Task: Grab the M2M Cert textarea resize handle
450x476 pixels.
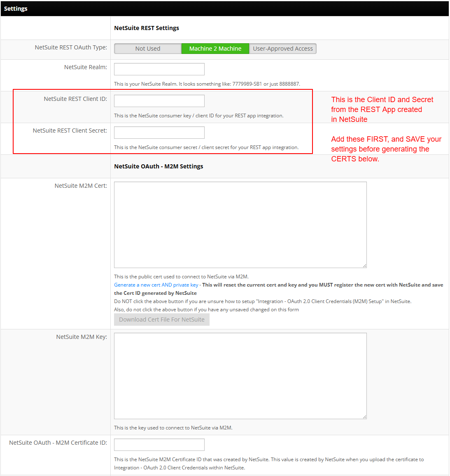Action: [x=364, y=266]
